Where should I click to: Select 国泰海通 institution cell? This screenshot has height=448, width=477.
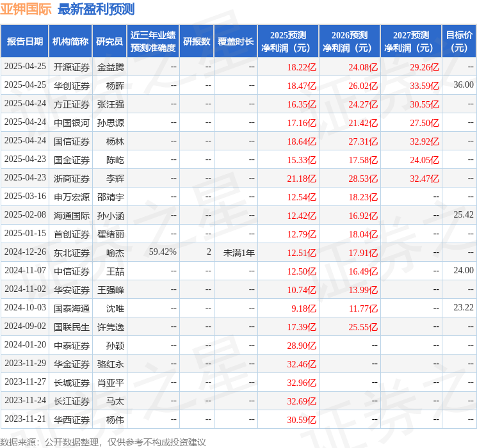coord(72,308)
